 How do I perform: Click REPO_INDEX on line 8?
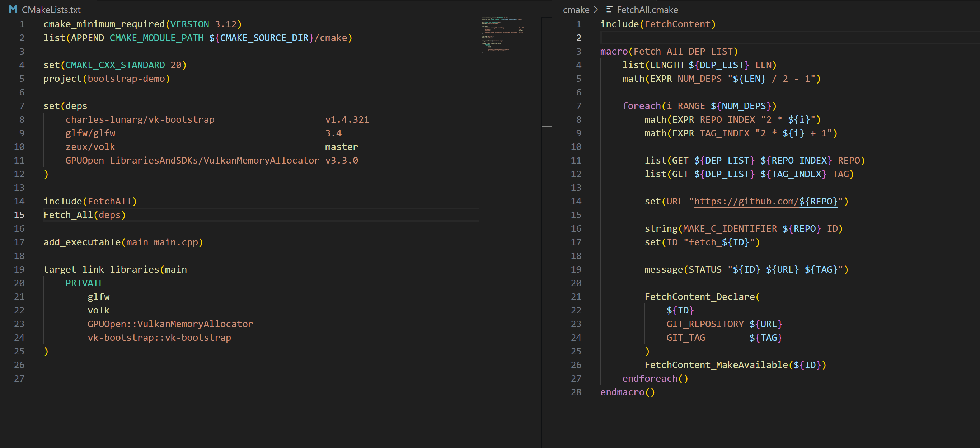727,119
